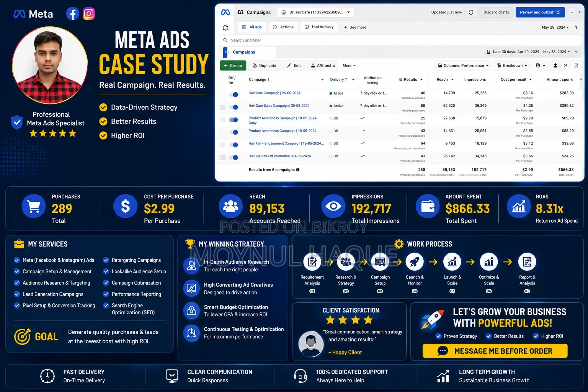Click the Happy Client avatar

[310, 344]
